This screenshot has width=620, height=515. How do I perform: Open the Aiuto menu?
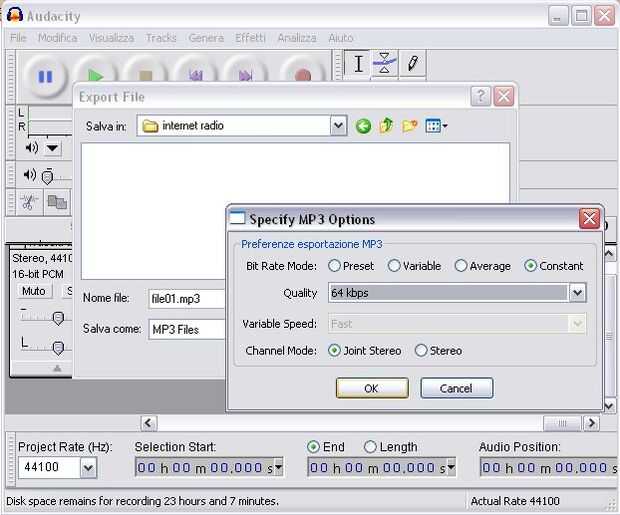tap(340, 38)
